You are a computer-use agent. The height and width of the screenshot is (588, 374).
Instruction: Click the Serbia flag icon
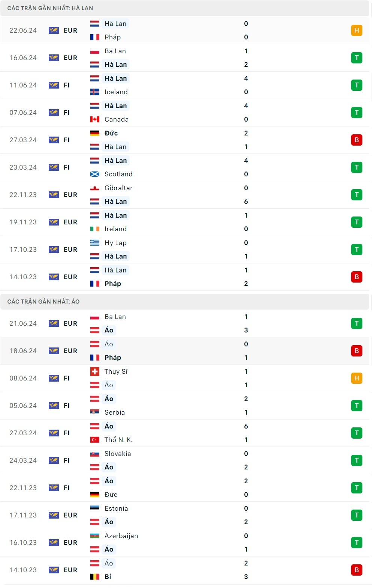[x=95, y=412]
